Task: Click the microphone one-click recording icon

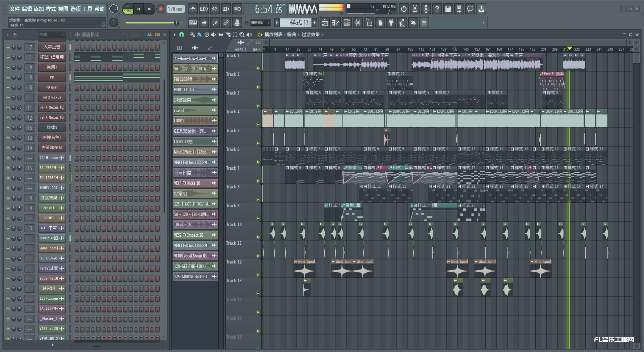Action: [x=426, y=9]
